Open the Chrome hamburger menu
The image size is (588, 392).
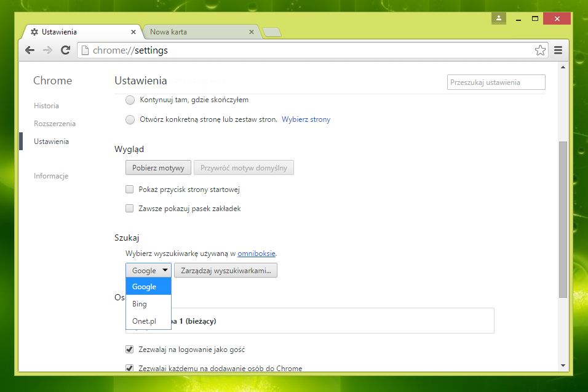tap(558, 50)
